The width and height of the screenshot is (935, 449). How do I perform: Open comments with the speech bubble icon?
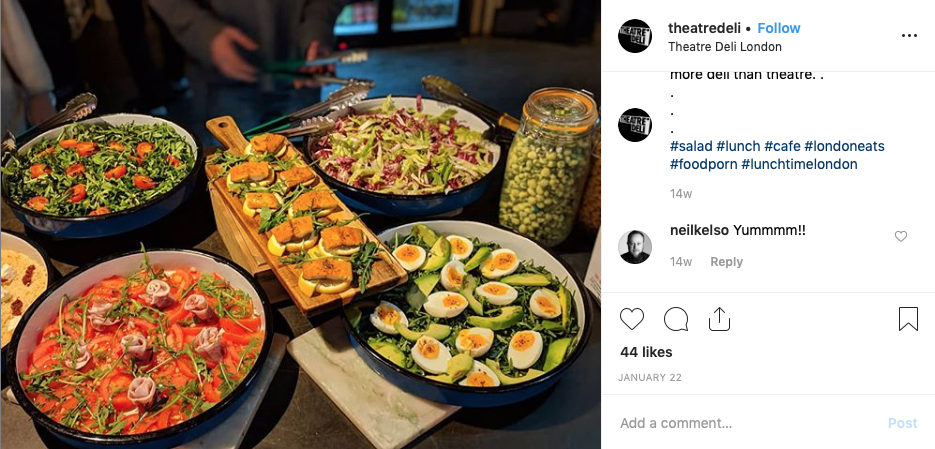coord(676,319)
